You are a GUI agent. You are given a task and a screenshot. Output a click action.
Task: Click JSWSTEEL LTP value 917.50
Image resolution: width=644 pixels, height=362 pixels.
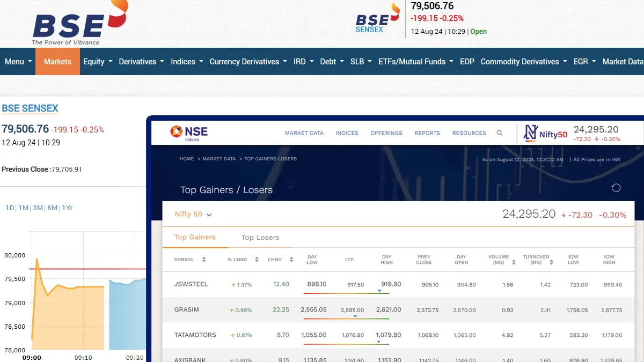pyautogui.click(x=355, y=285)
